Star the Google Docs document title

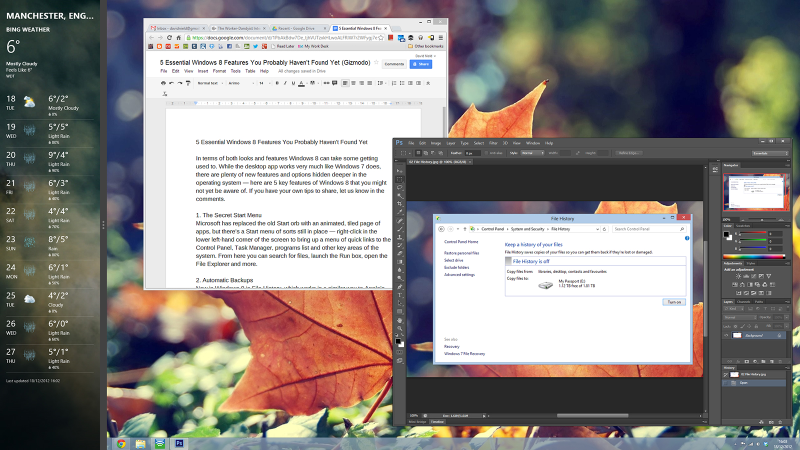377,62
